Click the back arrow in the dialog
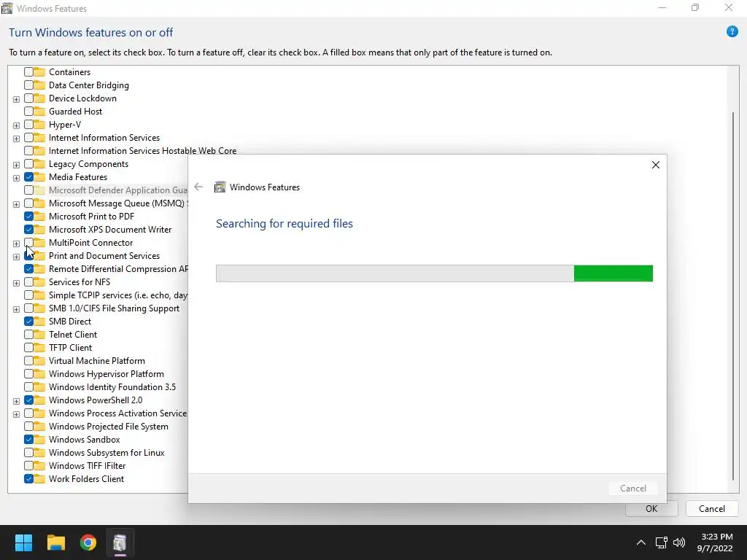The image size is (747, 560). (x=198, y=187)
